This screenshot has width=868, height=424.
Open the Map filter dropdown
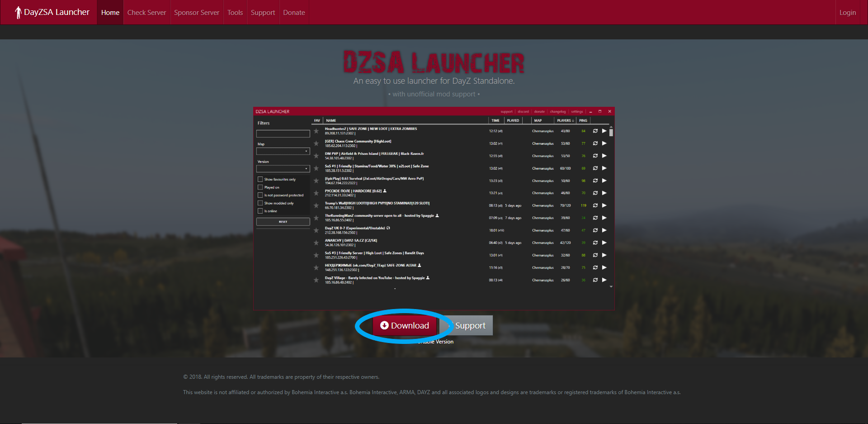[283, 151]
